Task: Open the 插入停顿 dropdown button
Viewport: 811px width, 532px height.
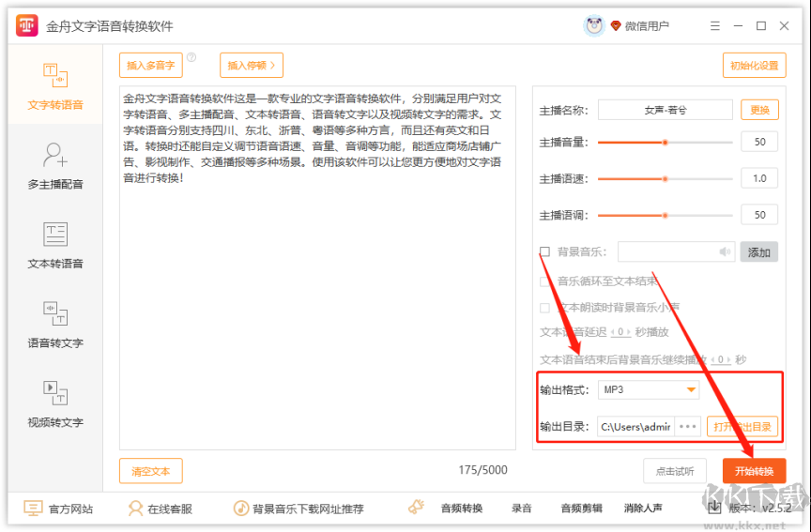Action: (x=252, y=65)
